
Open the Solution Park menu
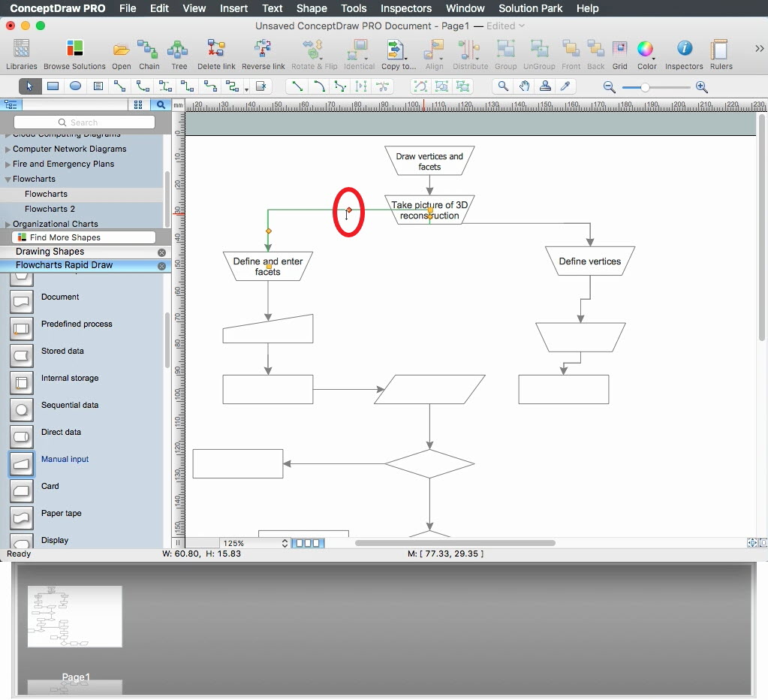(x=530, y=8)
